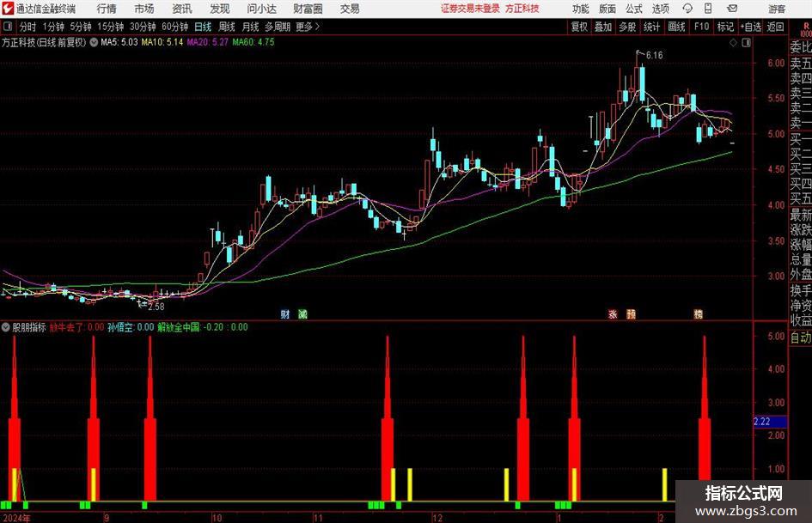Screen dimensions: 812x523
Task: Click the MA10: 5.14 value
Action: [162, 42]
